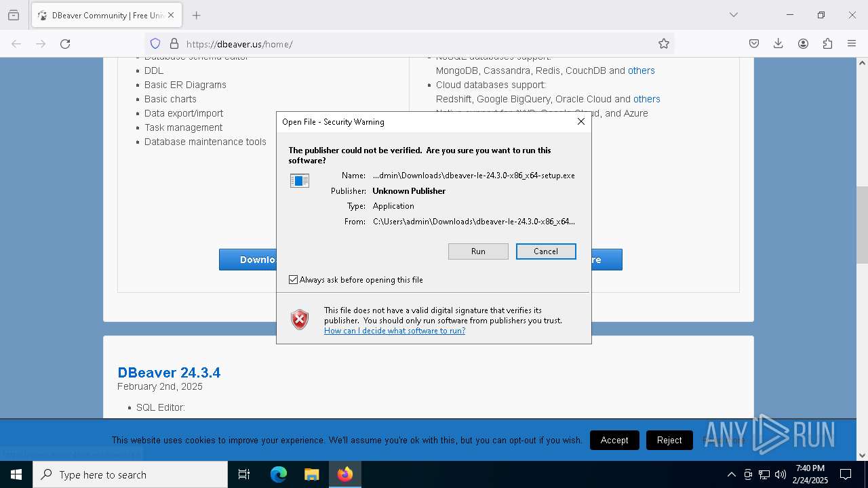
Task: Click the page vertical scrollbar thumb
Action: pyautogui.click(x=862, y=224)
